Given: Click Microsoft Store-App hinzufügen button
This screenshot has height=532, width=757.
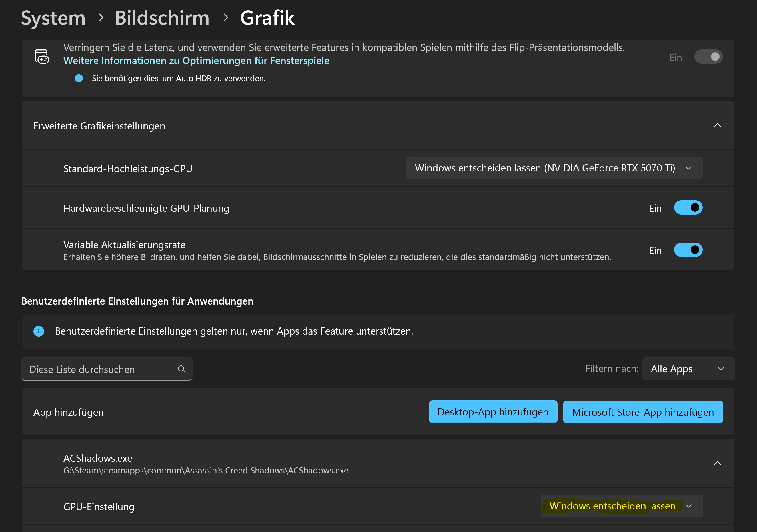Looking at the screenshot, I should [642, 412].
